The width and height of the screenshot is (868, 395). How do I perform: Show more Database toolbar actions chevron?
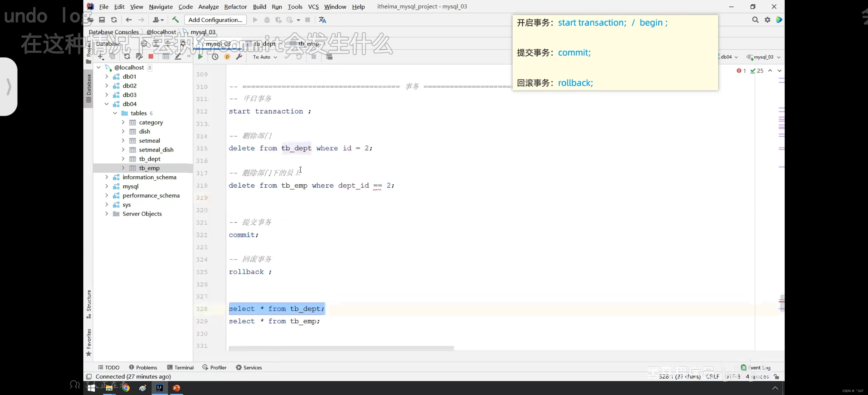coord(189,56)
